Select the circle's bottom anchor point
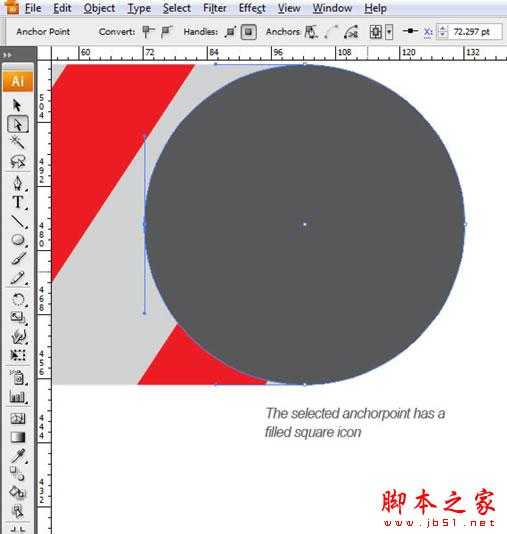Image resolution: width=507 pixels, height=534 pixels. click(x=304, y=384)
